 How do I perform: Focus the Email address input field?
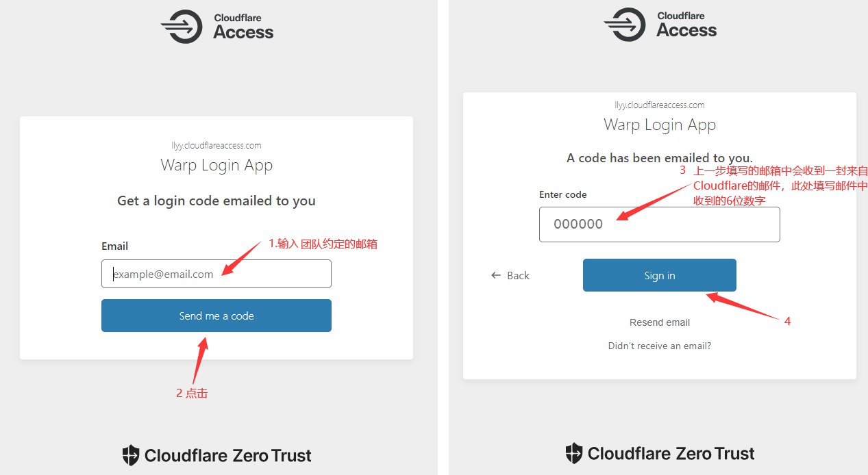(x=216, y=274)
